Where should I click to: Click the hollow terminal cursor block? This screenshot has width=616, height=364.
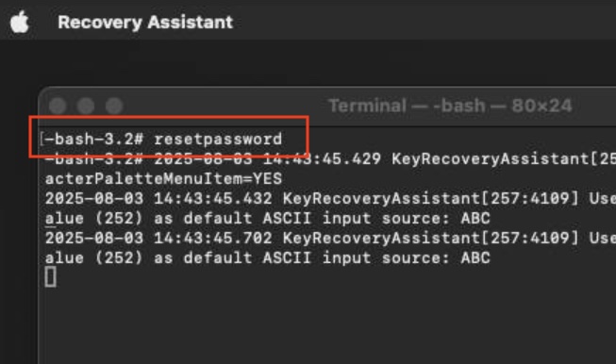(50, 277)
